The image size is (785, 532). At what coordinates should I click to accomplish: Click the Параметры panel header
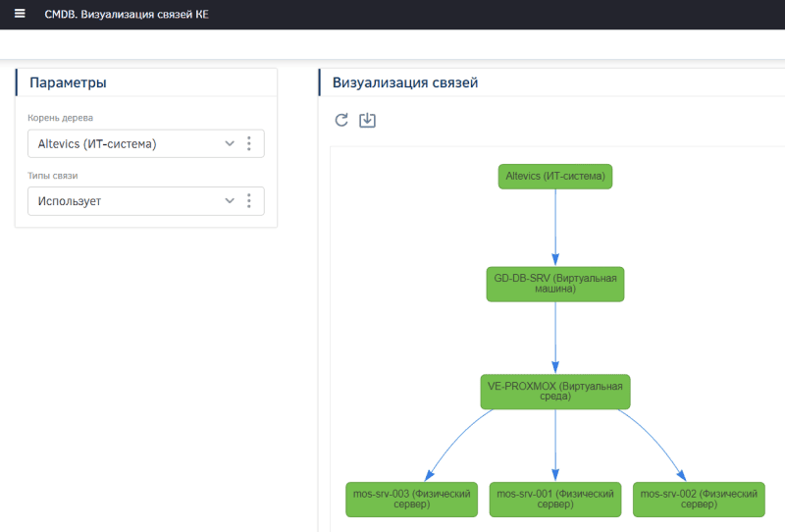(68, 83)
